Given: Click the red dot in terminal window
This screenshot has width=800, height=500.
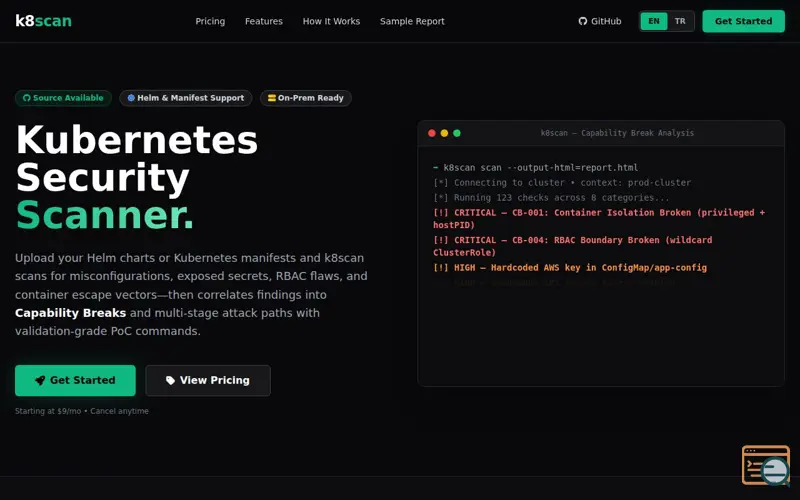Looking at the screenshot, I should pyautogui.click(x=432, y=133).
